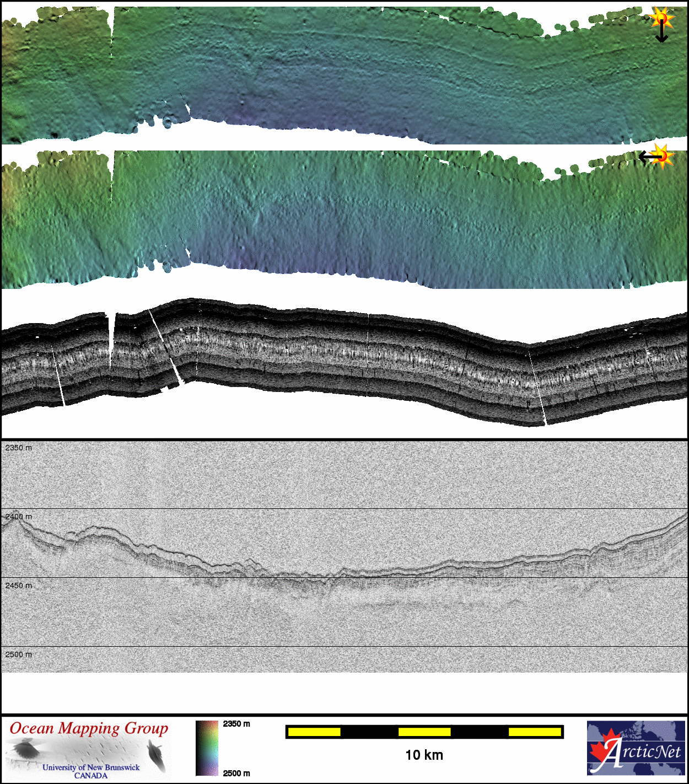
Task: Click the 2450 m profile depth label
Action: 19,586
